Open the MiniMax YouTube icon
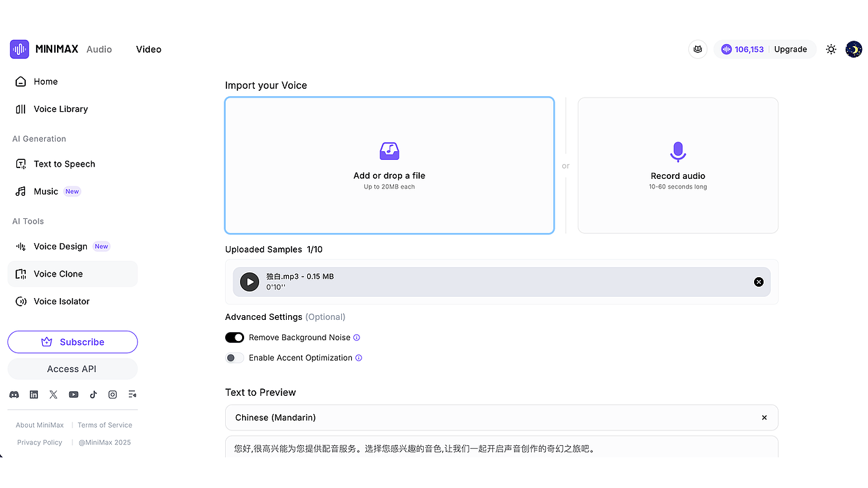Image resolution: width=868 pixels, height=488 pixels. 73,394
